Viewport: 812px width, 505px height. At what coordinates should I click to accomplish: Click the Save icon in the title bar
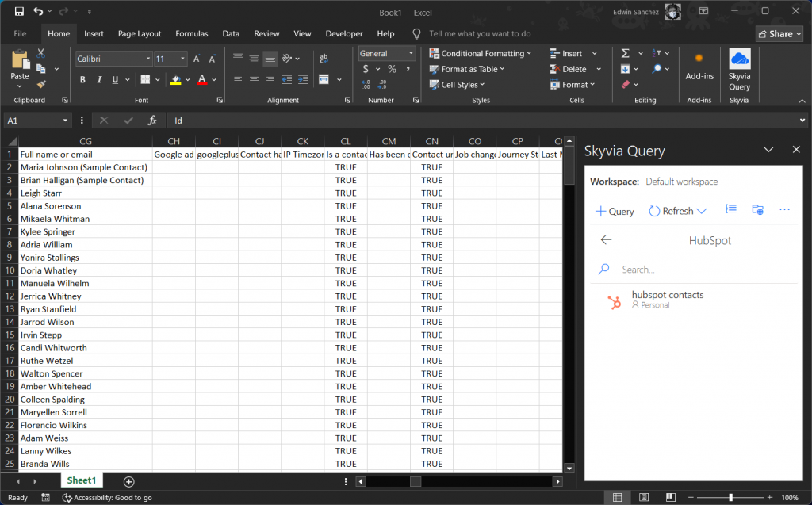point(19,11)
